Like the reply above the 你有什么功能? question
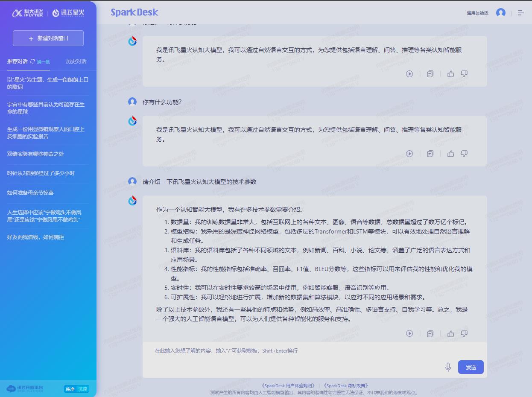The height and width of the screenshot is (397, 532). [451, 74]
